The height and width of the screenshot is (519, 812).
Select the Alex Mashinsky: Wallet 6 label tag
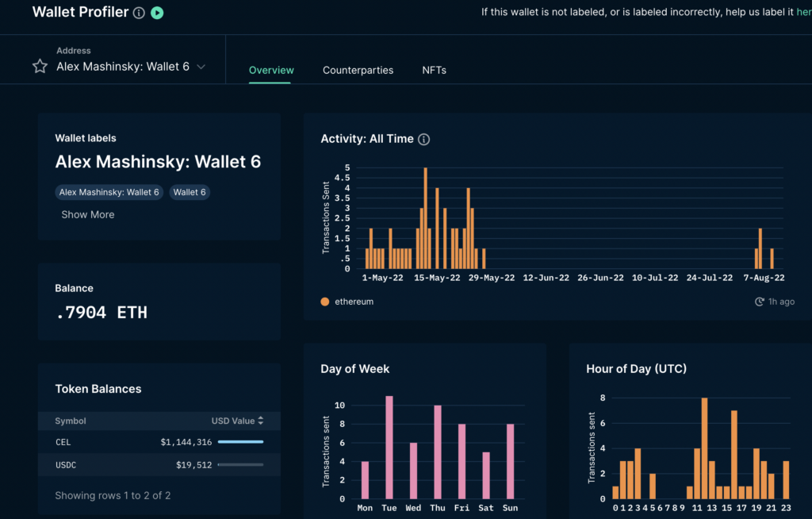(x=109, y=192)
